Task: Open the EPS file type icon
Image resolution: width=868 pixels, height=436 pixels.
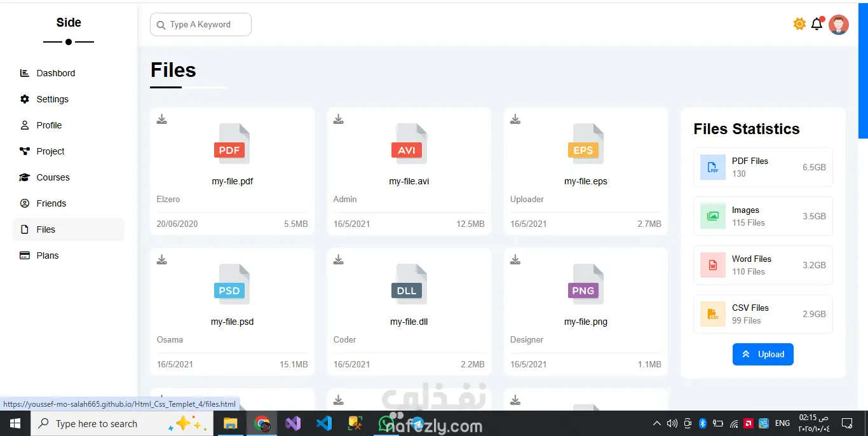Action: click(x=585, y=144)
